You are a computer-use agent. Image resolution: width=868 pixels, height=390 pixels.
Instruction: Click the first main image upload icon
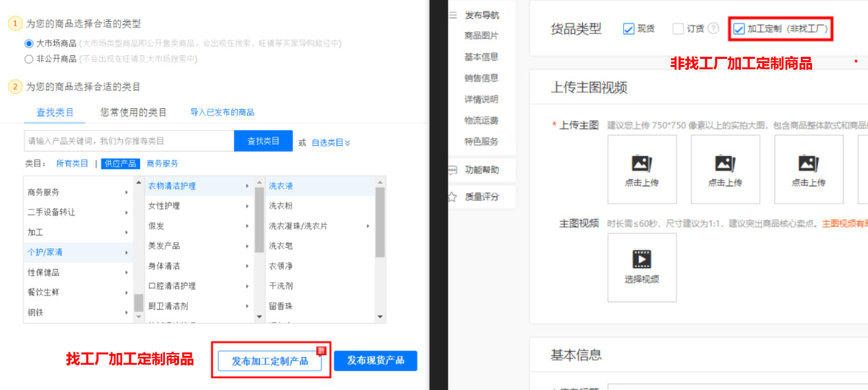click(641, 163)
